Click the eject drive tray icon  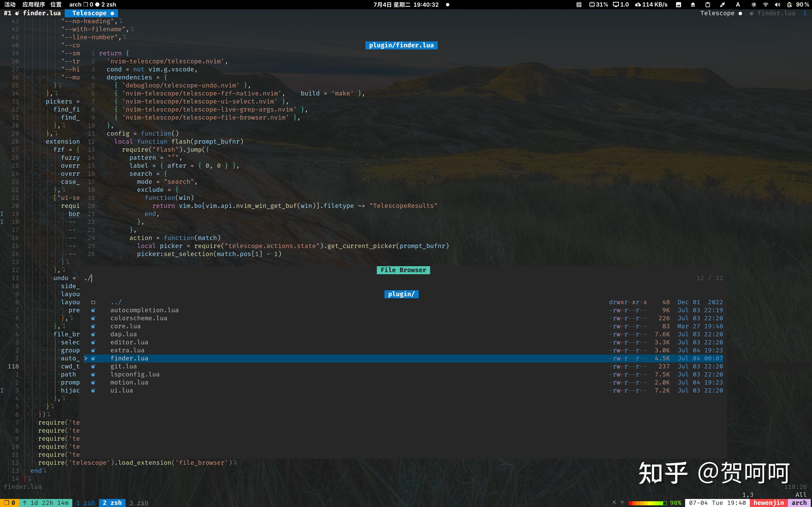point(693,5)
